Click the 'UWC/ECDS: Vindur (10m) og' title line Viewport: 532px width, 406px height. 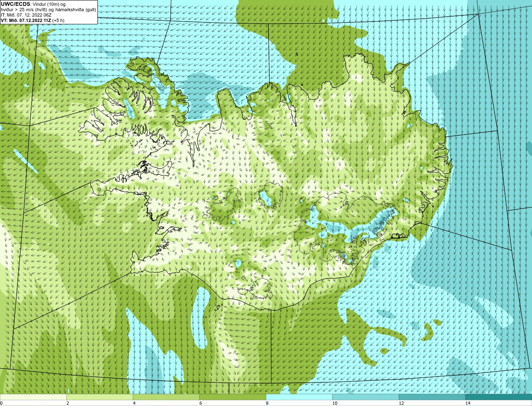(x=33, y=4)
